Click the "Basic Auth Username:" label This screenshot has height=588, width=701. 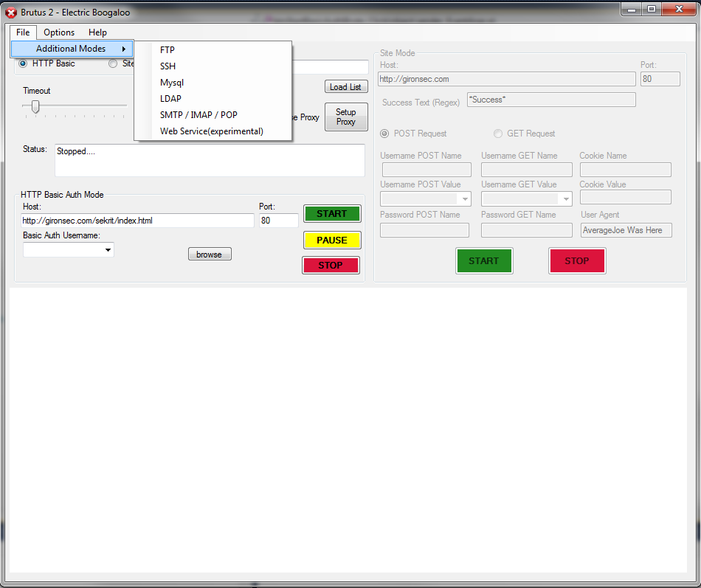(x=62, y=235)
